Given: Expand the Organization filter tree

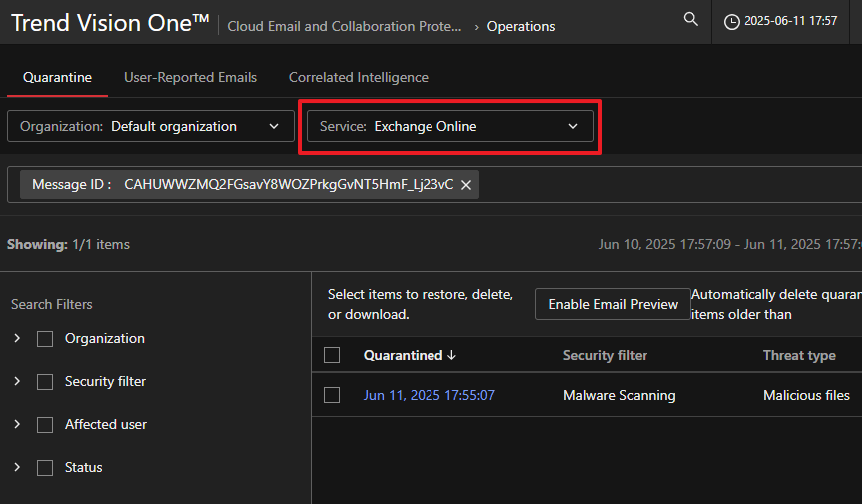Looking at the screenshot, I should (x=17, y=339).
